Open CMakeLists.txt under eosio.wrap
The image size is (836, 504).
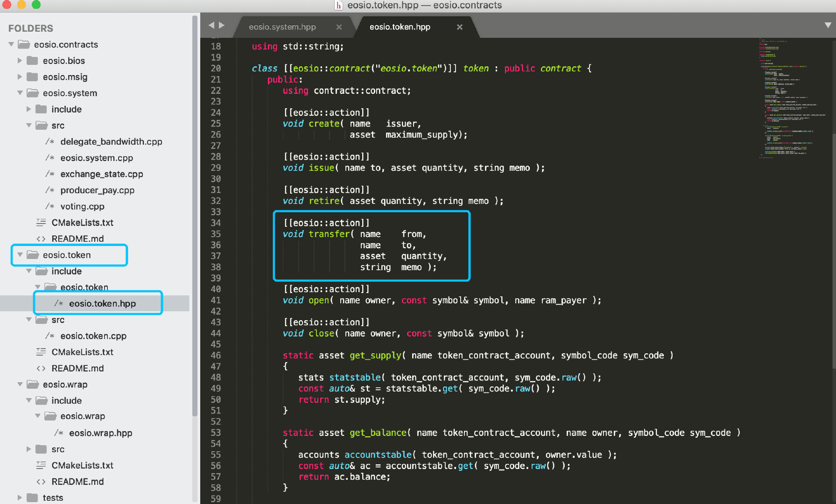tap(82, 465)
